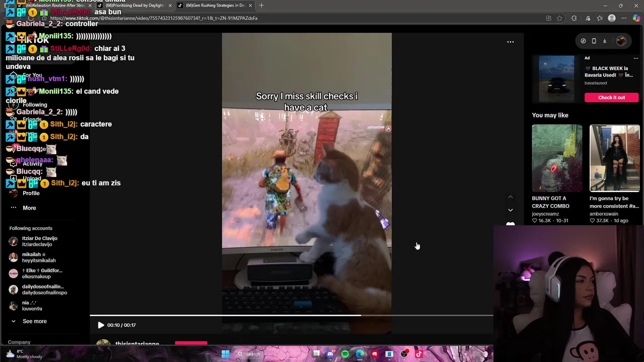Add page to favorites star icon
The height and width of the screenshot is (362, 644).
559,18
